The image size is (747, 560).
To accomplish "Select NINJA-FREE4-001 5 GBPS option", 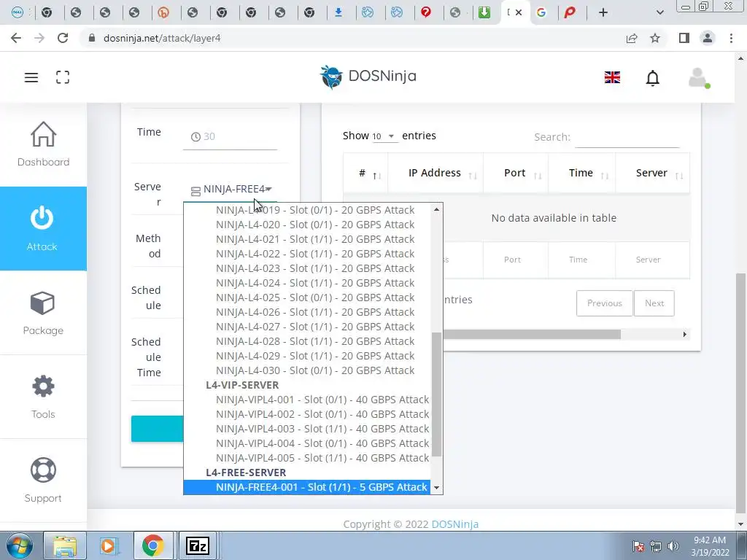I will tap(307, 487).
